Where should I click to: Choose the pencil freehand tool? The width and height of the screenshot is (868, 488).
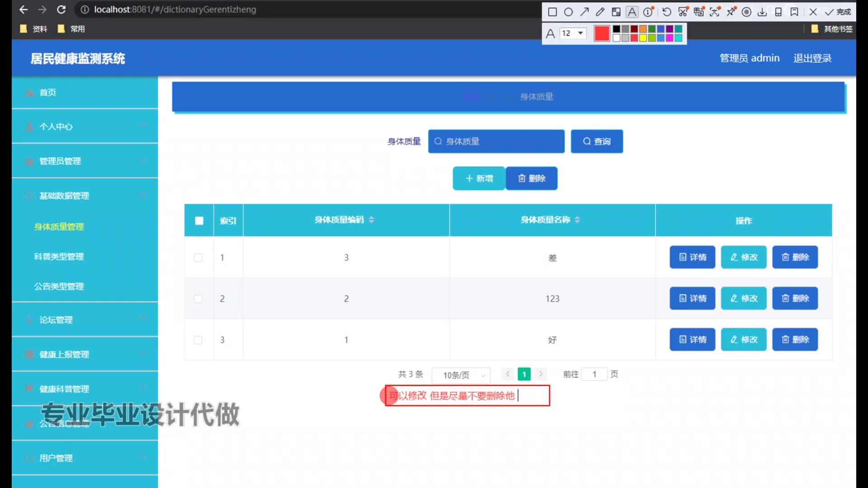click(600, 12)
